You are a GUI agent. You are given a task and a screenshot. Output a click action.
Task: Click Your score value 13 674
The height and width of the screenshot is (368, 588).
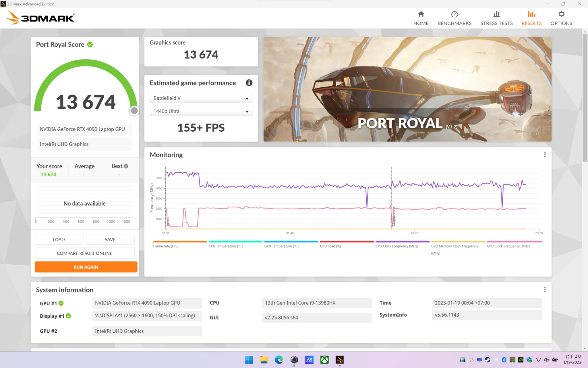tap(49, 175)
